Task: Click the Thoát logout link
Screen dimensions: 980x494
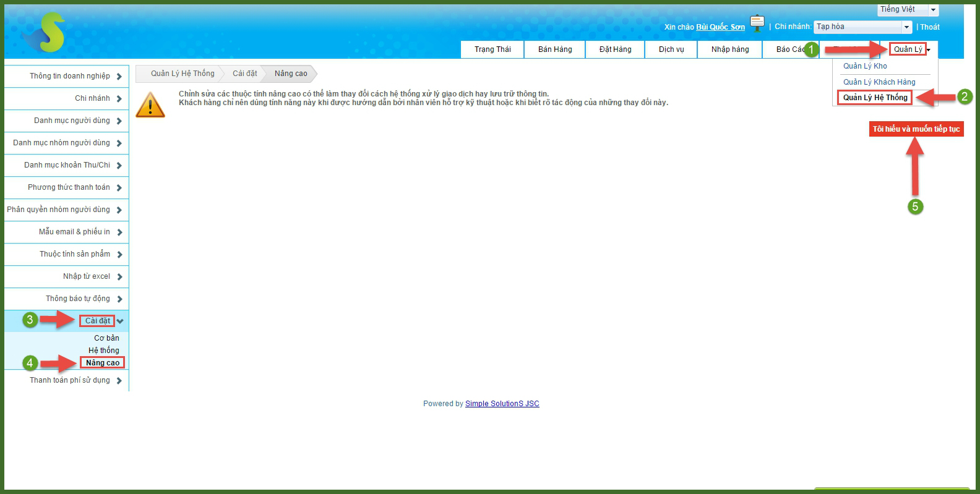Action: (x=929, y=27)
